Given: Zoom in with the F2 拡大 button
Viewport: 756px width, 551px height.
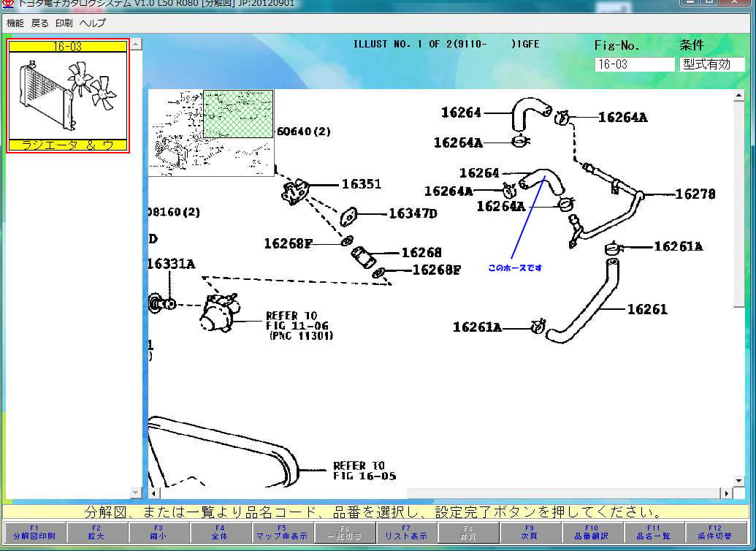Looking at the screenshot, I should click(96, 532).
